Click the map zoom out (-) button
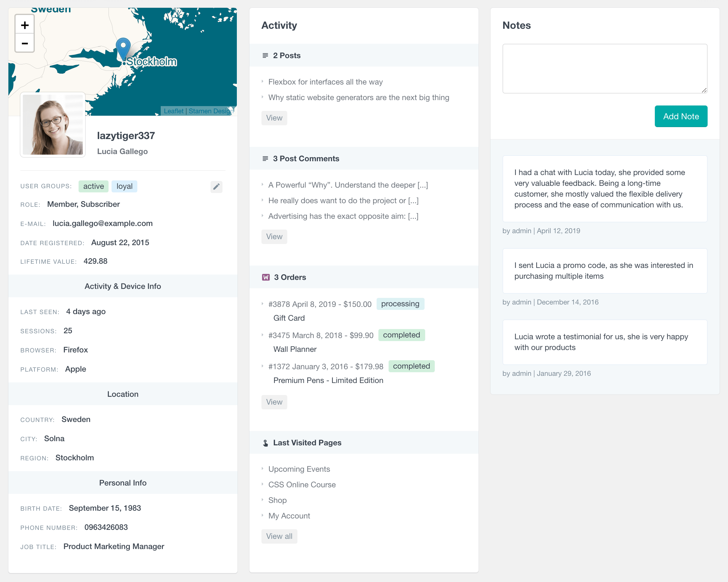Image resolution: width=728 pixels, height=582 pixels. 24,43
